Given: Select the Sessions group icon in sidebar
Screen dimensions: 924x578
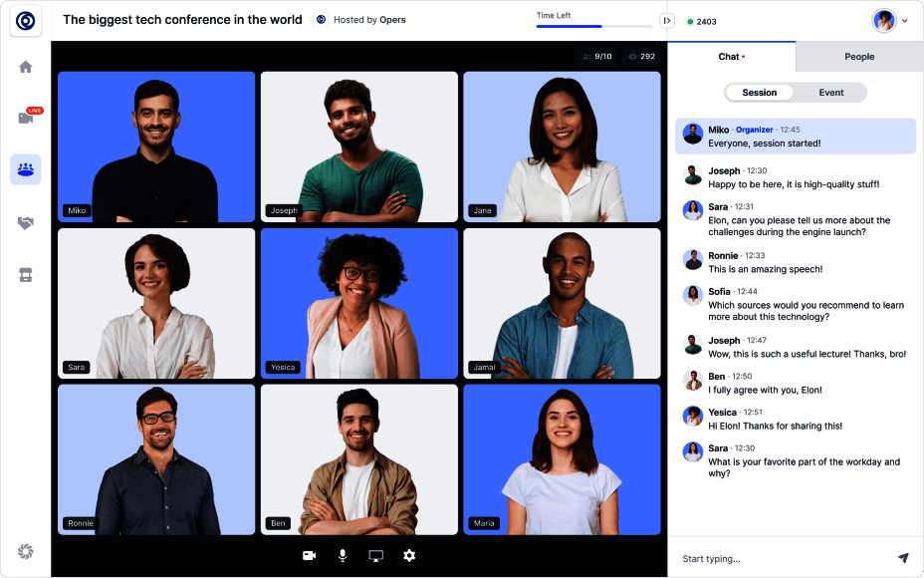Looking at the screenshot, I should pos(25,169).
